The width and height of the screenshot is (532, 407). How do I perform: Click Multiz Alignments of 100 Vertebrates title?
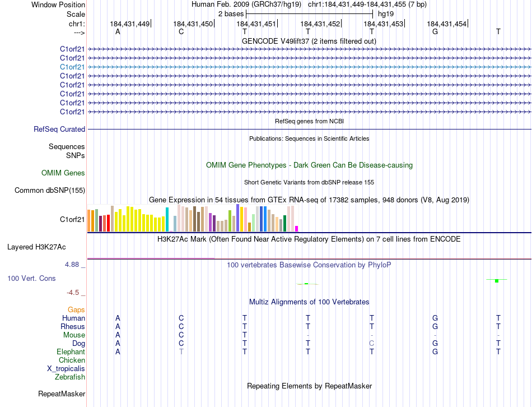[309, 302]
